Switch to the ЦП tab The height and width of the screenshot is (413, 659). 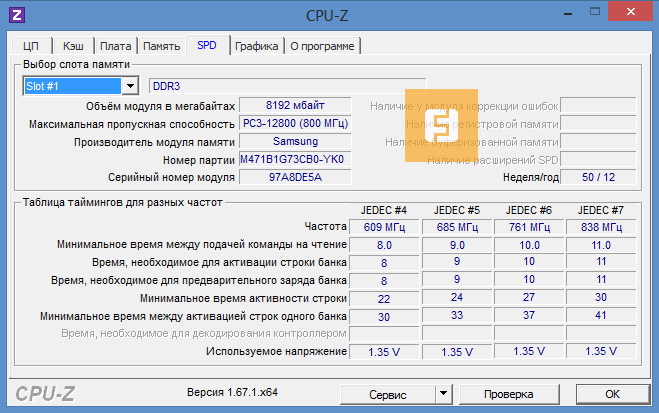[x=32, y=45]
